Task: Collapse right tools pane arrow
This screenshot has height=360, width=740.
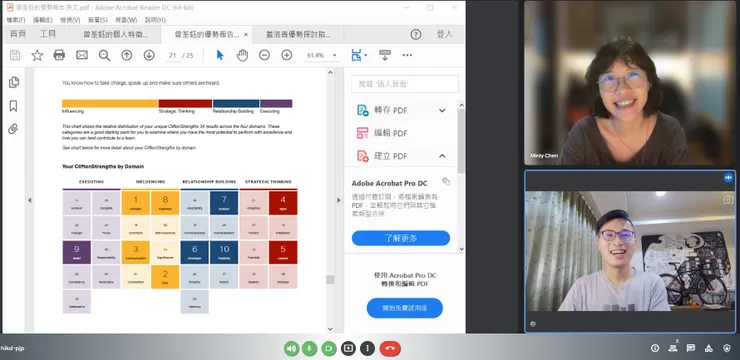Action: tap(338, 200)
